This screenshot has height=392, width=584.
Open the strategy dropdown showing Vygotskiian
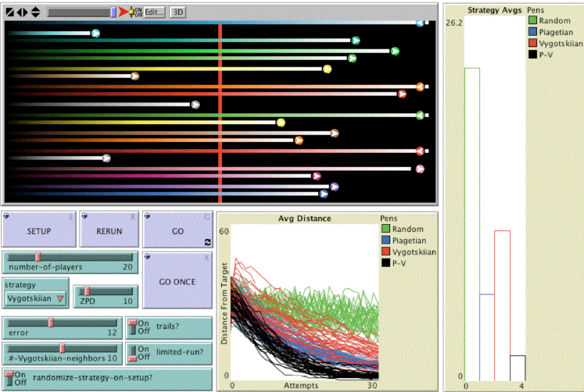click(37, 298)
